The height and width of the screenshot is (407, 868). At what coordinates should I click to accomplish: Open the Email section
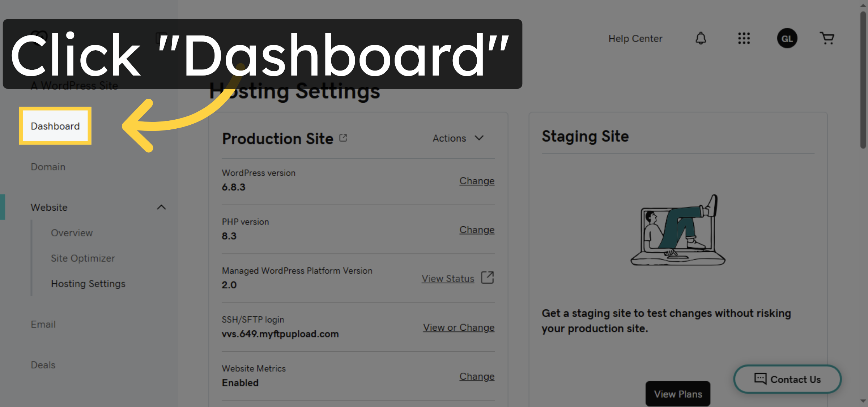point(43,324)
